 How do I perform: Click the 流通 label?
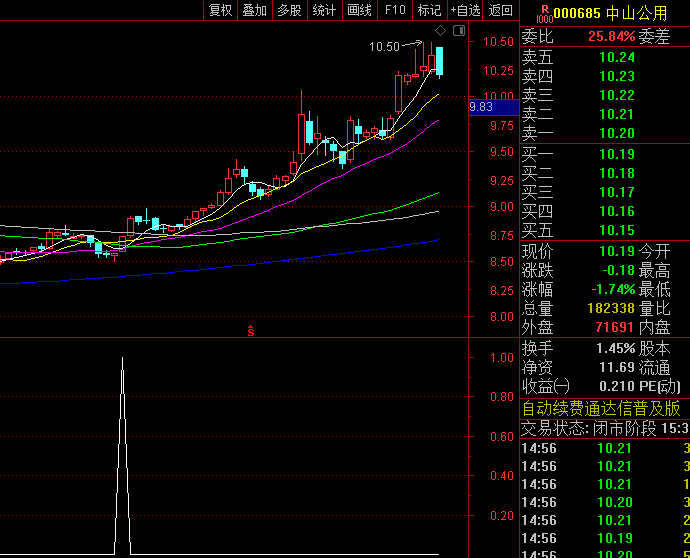pyautogui.click(x=654, y=367)
